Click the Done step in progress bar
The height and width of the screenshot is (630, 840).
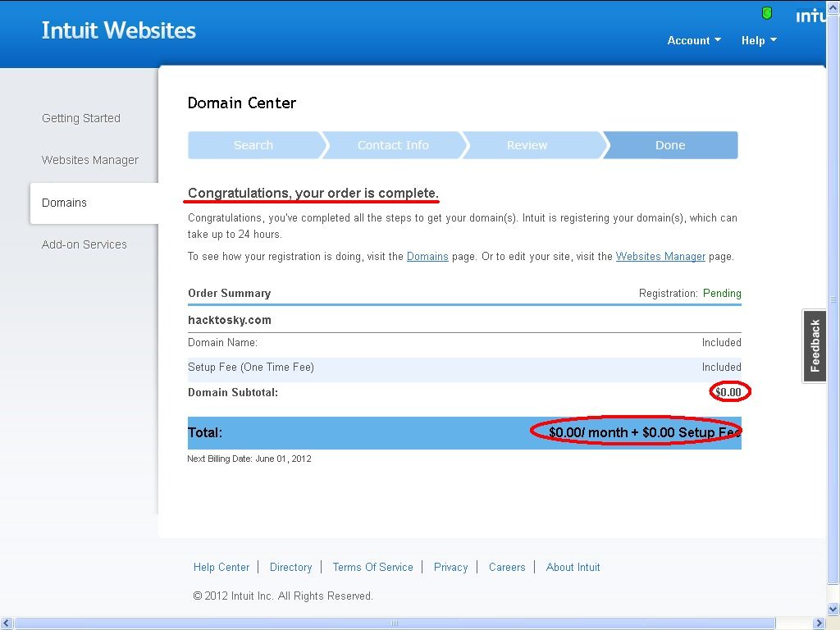[x=670, y=145]
